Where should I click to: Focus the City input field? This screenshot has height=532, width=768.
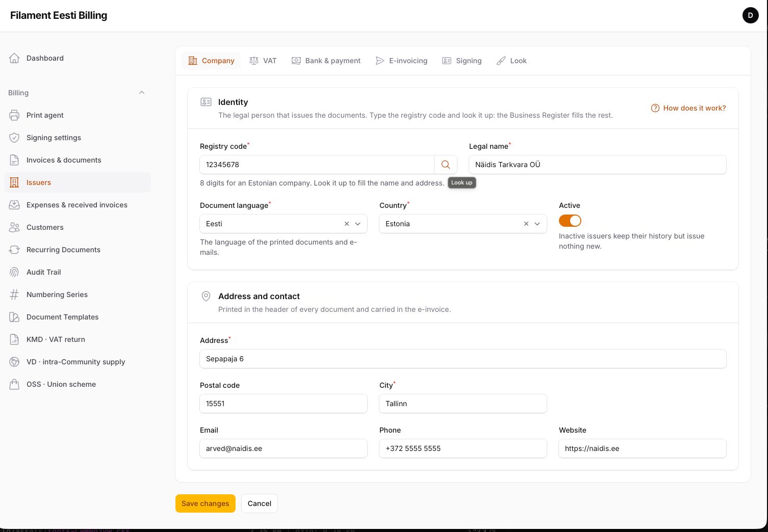pos(463,404)
